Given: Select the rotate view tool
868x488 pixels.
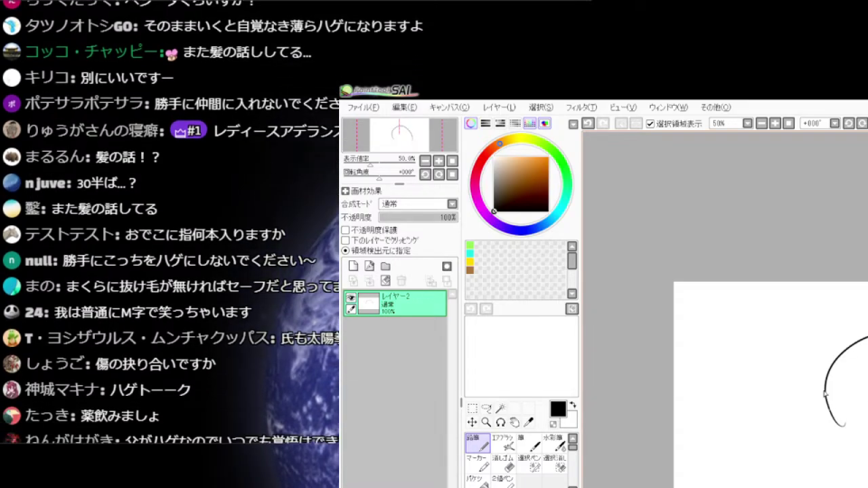Looking at the screenshot, I should click(500, 422).
